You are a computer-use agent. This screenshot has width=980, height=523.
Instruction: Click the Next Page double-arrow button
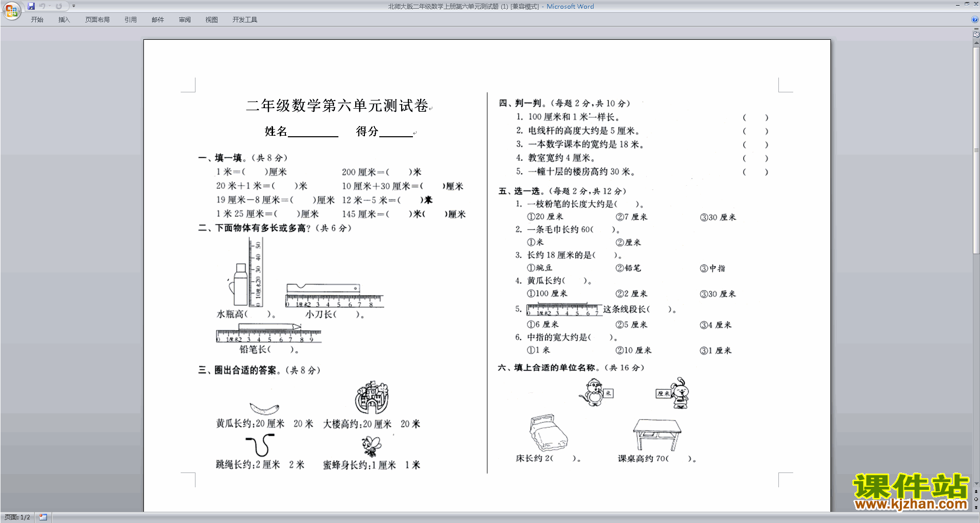tap(976, 508)
